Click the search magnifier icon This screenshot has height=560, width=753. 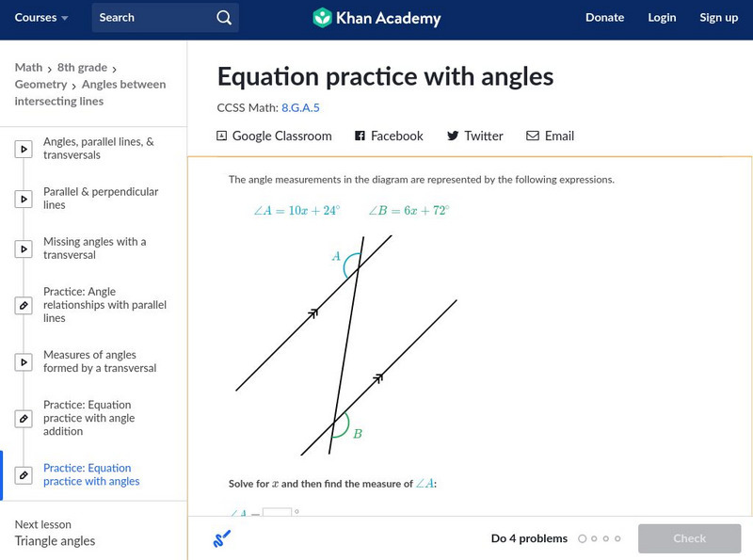[223, 18]
